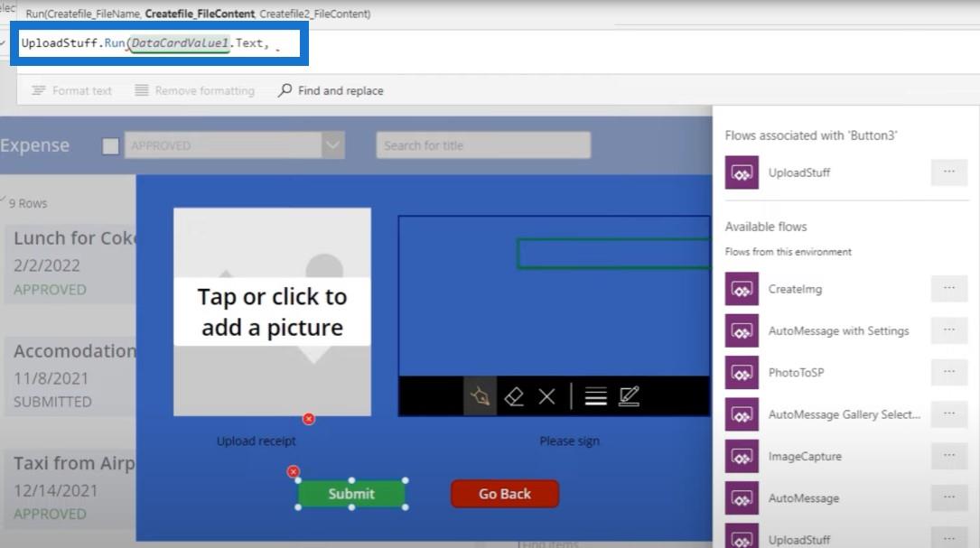Open more options for AutoMessage Gallery Select
The height and width of the screenshot is (548, 980).
(948, 413)
